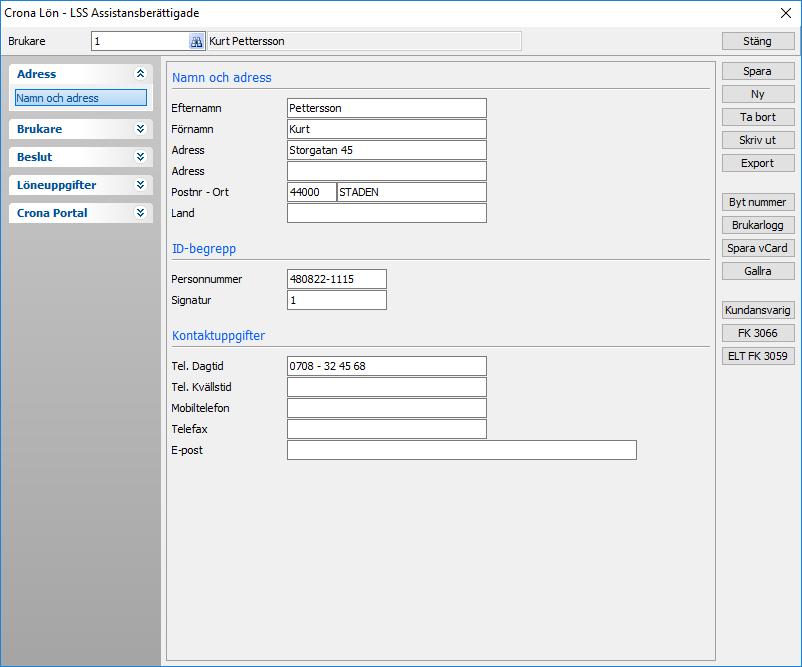Image resolution: width=802 pixels, height=667 pixels.
Task: Expand the Löneuppgifter sidebar section
Action: [140, 185]
